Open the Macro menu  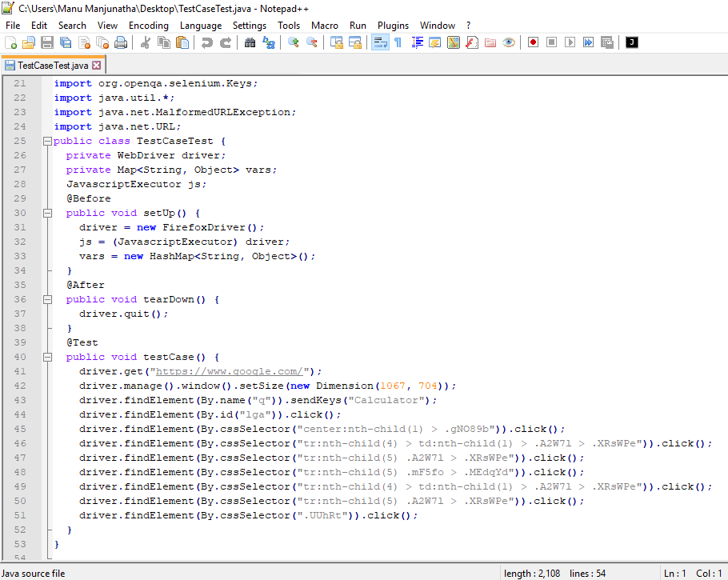click(x=325, y=25)
